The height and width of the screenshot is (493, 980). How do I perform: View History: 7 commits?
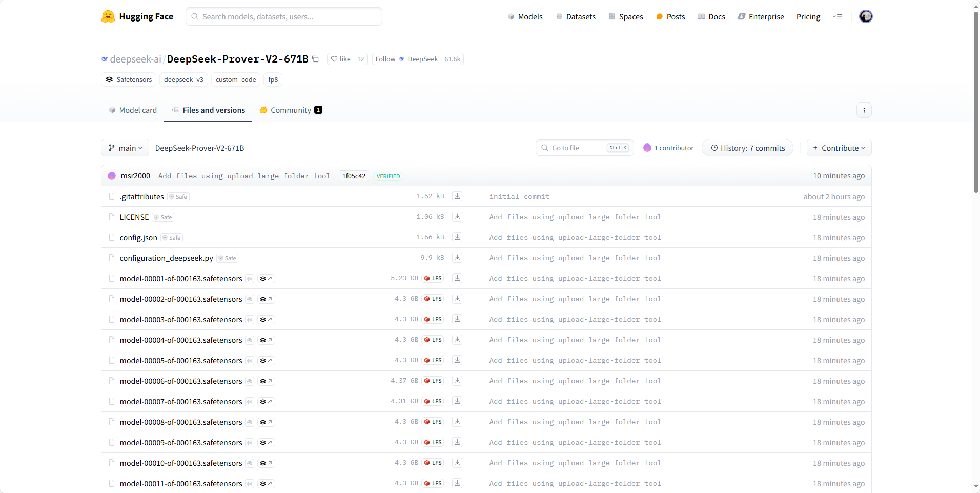pos(747,148)
